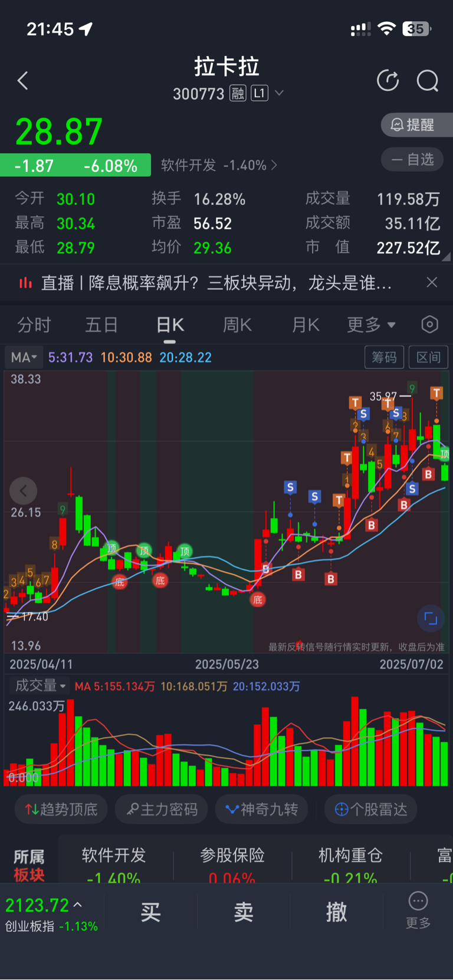Switch to 分时 chart tab
Screen dimensions: 453x980
[34, 325]
